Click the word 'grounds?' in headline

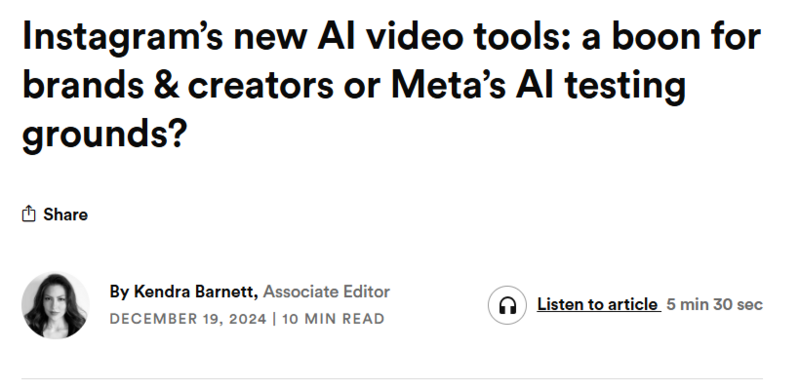105,133
